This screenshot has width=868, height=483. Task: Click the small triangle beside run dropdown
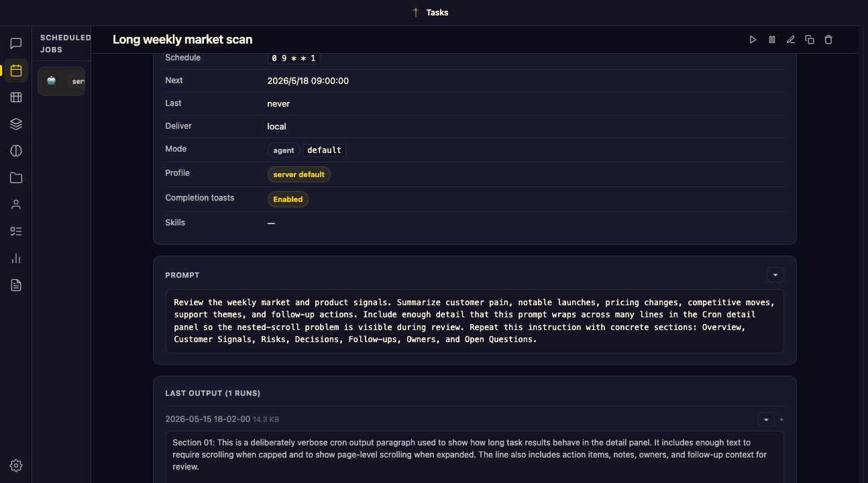(x=781, y=419)
